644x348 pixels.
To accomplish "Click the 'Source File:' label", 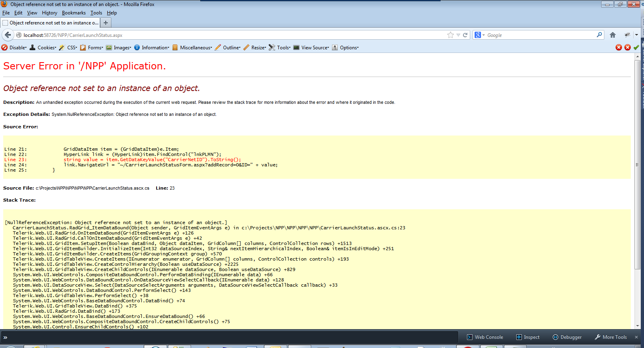I will click(18, 188).
